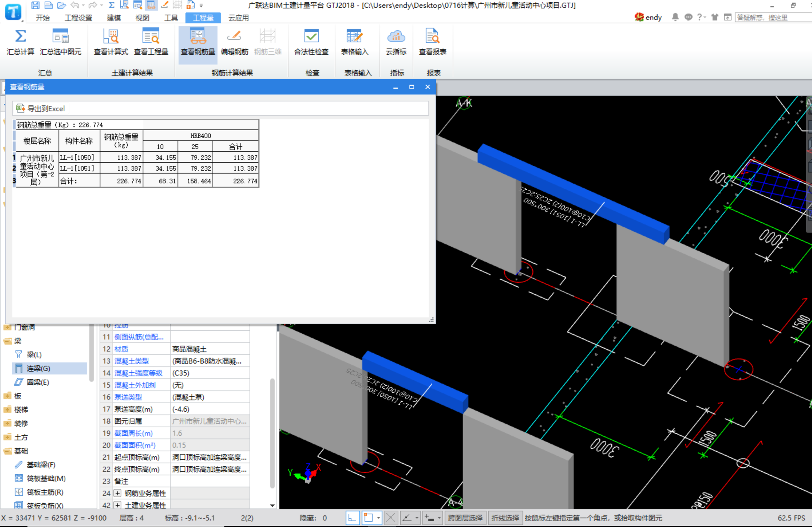Expand the 土建业务属性 row
The height and width of the screenshot is (527, 812).
pyautogui.click(x=118, y=505)
